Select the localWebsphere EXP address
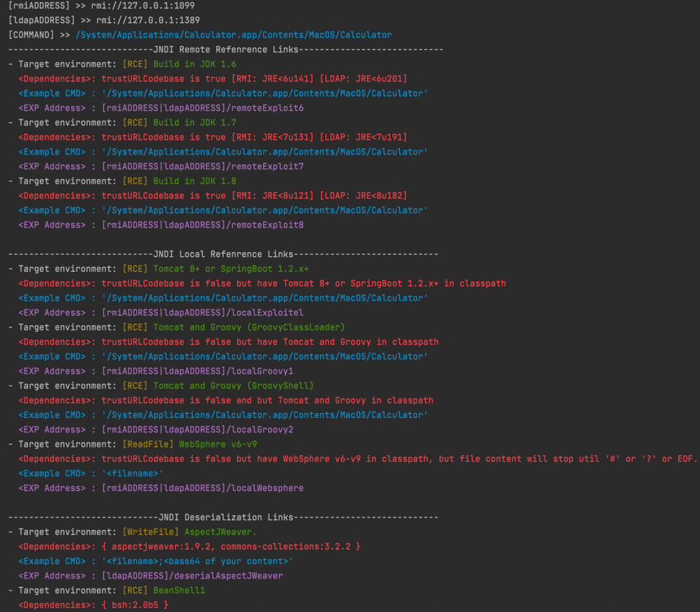 [161, 488]
